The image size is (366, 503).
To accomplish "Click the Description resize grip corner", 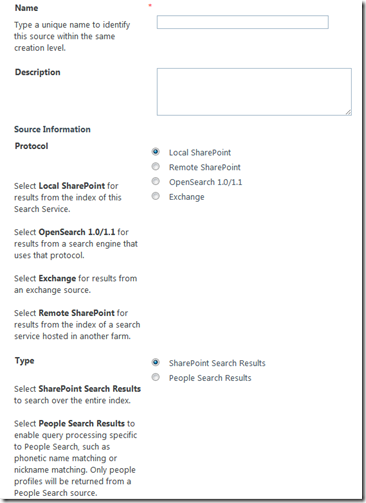I will pyautogui.click(x=348, y=112).
